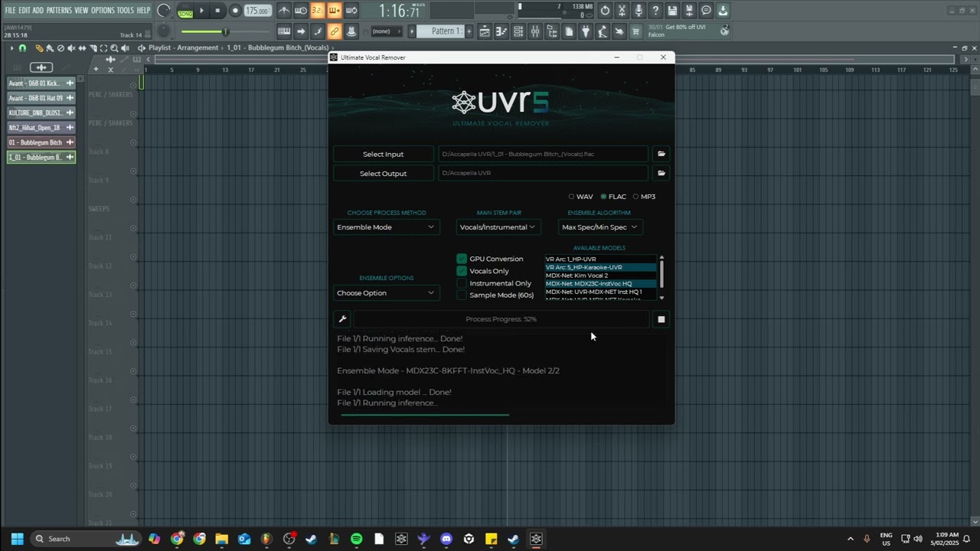This screenshot has width=980, height=551.
Task: Open the FL Studio FILE menu
Action: (10, 11)
